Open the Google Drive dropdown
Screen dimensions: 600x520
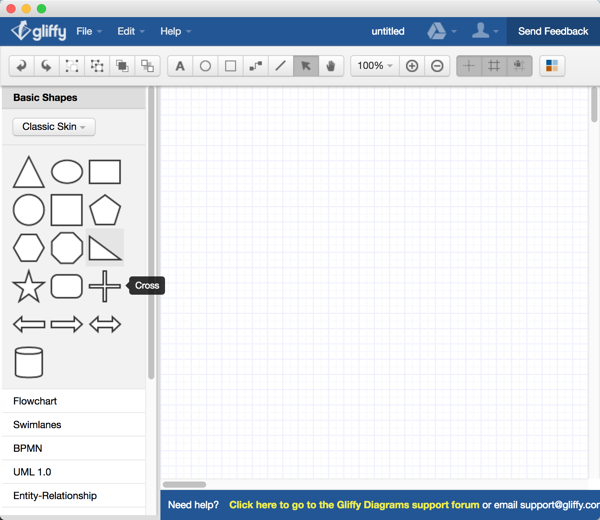442,31
